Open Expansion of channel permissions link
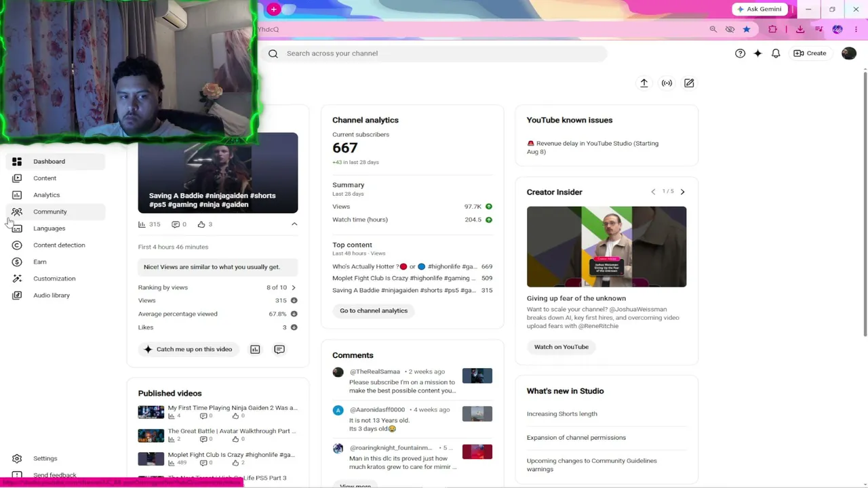Viewport: 868px width, 488px height. pyautogui.click(x=576, y=437)
